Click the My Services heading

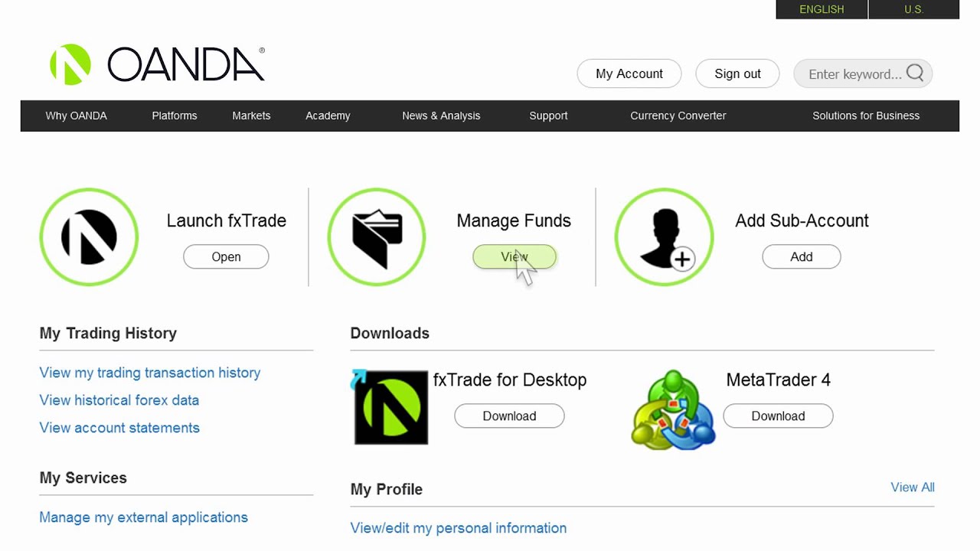(x=83, y=478)
